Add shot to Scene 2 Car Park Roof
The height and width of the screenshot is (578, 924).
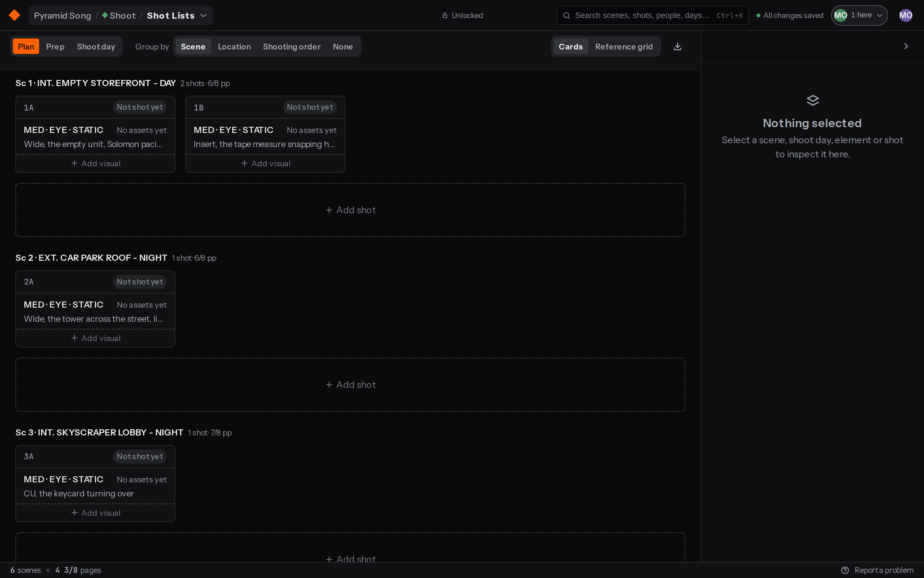coord(350,385)
